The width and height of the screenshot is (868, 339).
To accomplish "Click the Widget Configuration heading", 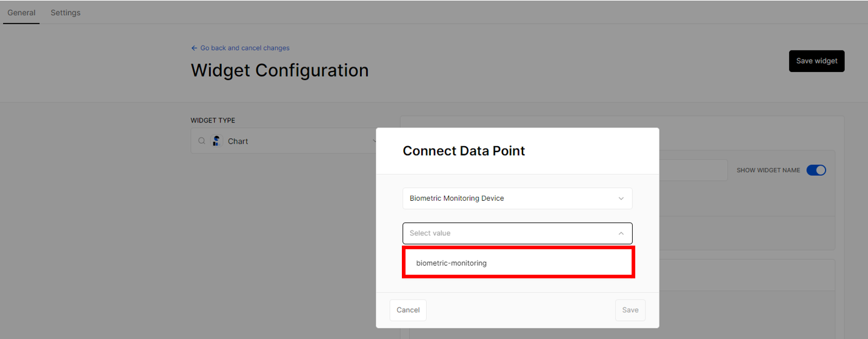I will coord(279,70).
